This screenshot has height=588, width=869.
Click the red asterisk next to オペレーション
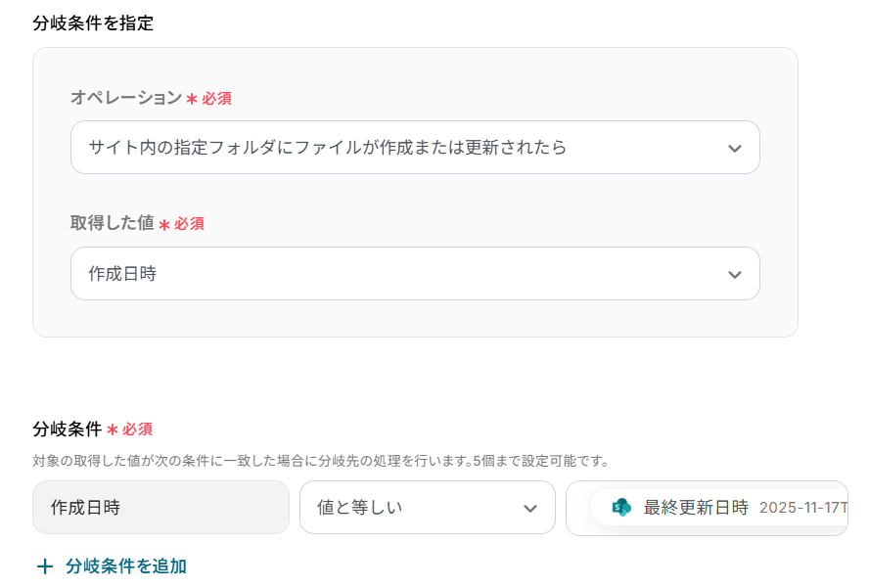(x=192, y=99)
